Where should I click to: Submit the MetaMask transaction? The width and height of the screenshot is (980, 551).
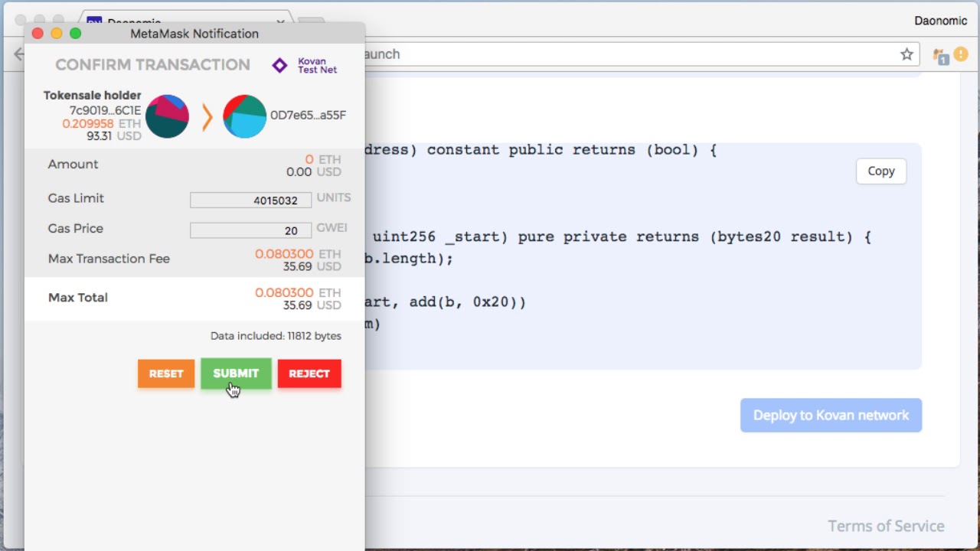pyautogui.click(x=236, y=373)
